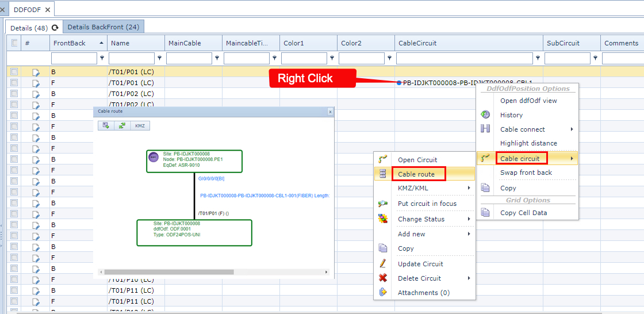This screenshot has height=314, width=644.
Task: Click the ASR node icon in the diagram
Action: (x=154, y=157)
